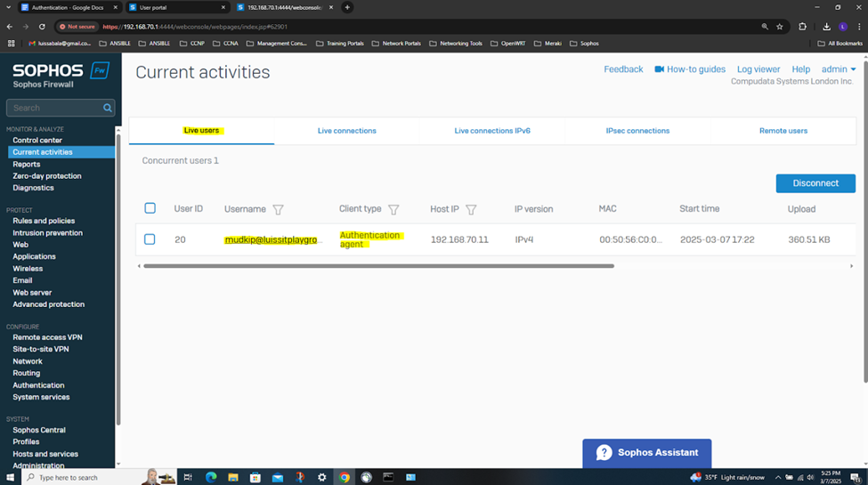This screenshot has height=485, width=868.
Task: Open File Explorer from the taskbar
Action: [233, 477]
